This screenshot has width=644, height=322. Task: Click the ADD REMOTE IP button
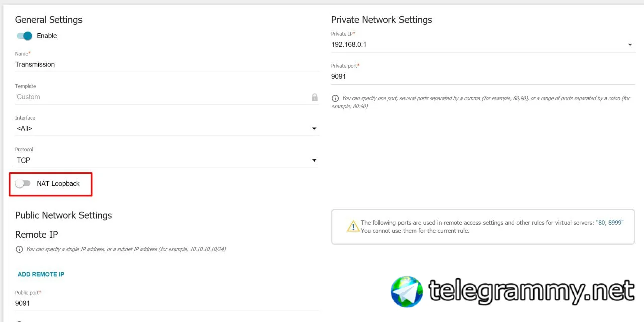coord(41,274)
